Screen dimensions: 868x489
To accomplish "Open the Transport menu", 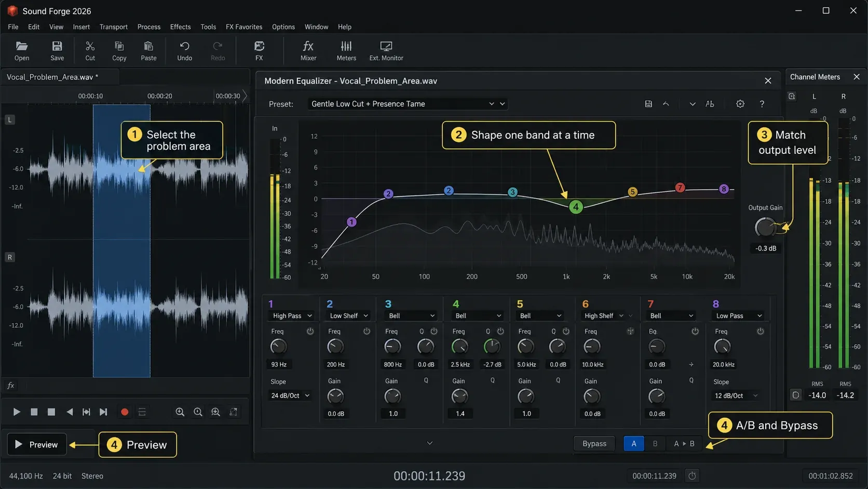I will (x=114, y=27).
